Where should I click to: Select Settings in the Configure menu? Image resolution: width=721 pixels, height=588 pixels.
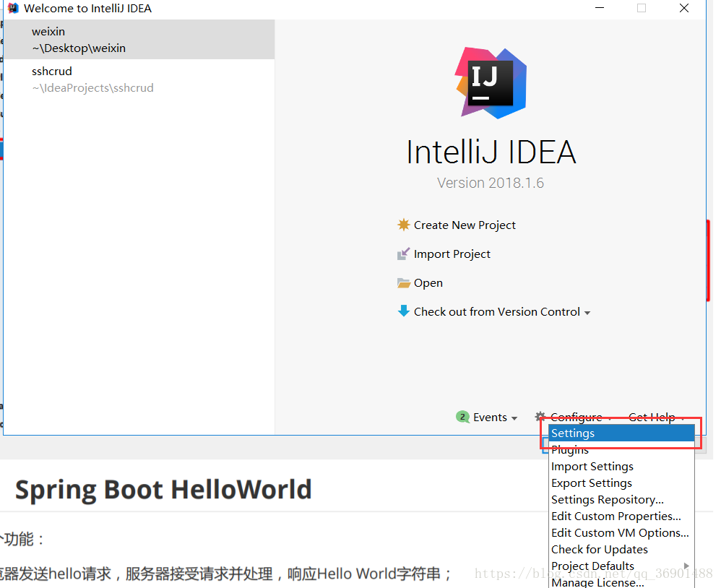(622, 433)
